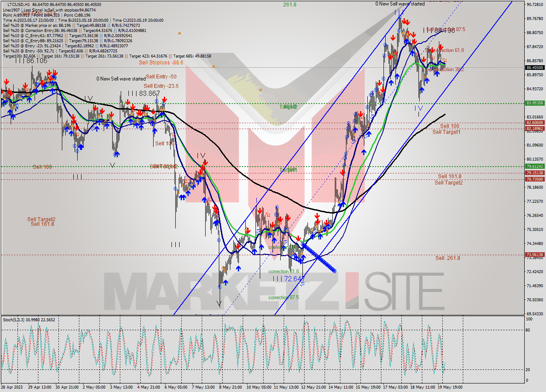Viewport: 546px width, 392px height.
Task: Click the green price tag 83.95358
Action: (535, 103)
